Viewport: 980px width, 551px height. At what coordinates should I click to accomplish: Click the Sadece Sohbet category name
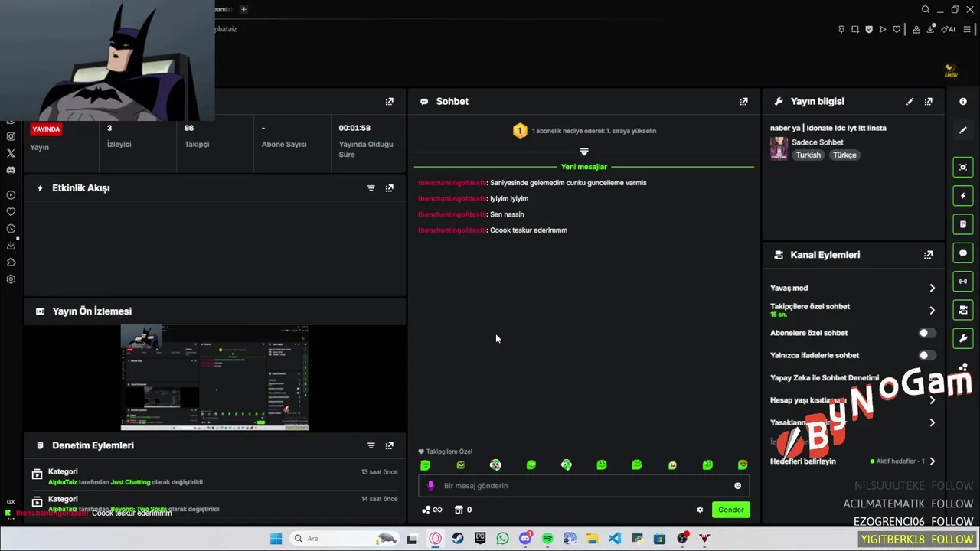tap(817, 142)
